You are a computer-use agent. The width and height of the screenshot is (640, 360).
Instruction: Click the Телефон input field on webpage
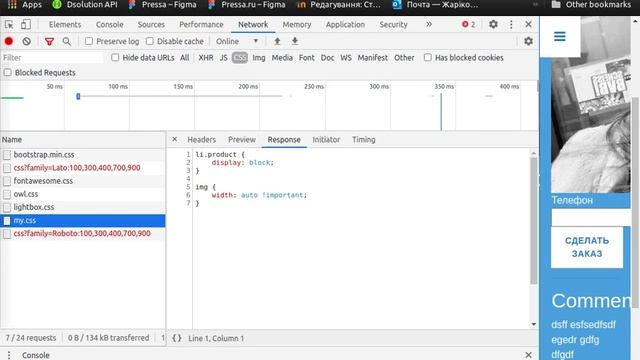[591, 217]
